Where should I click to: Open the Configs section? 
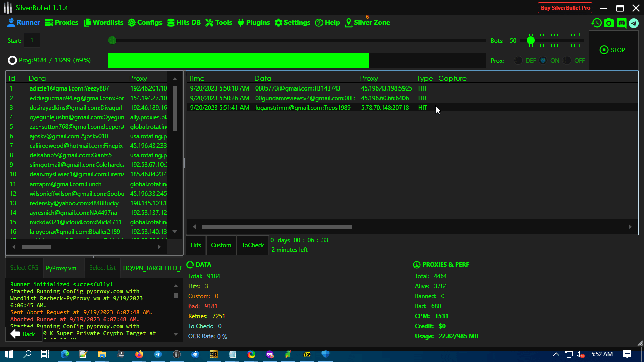(x=145, y=23)
